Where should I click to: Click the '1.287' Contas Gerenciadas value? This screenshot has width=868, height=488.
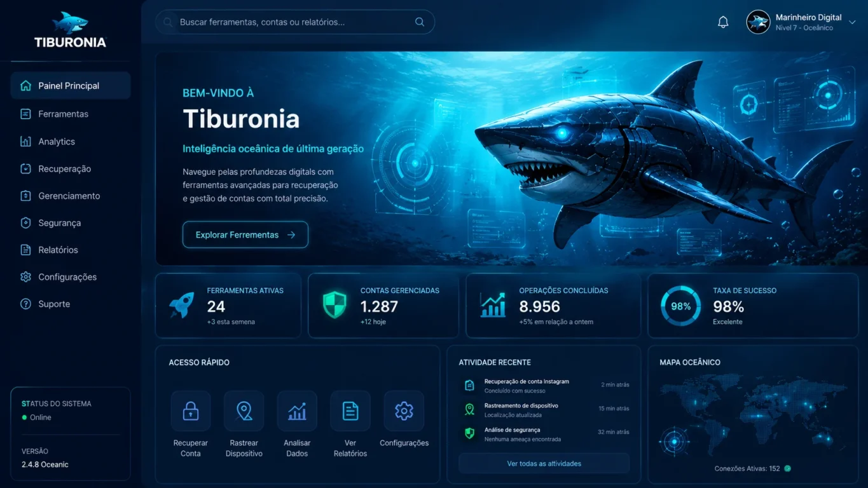[x=379, y=306]
